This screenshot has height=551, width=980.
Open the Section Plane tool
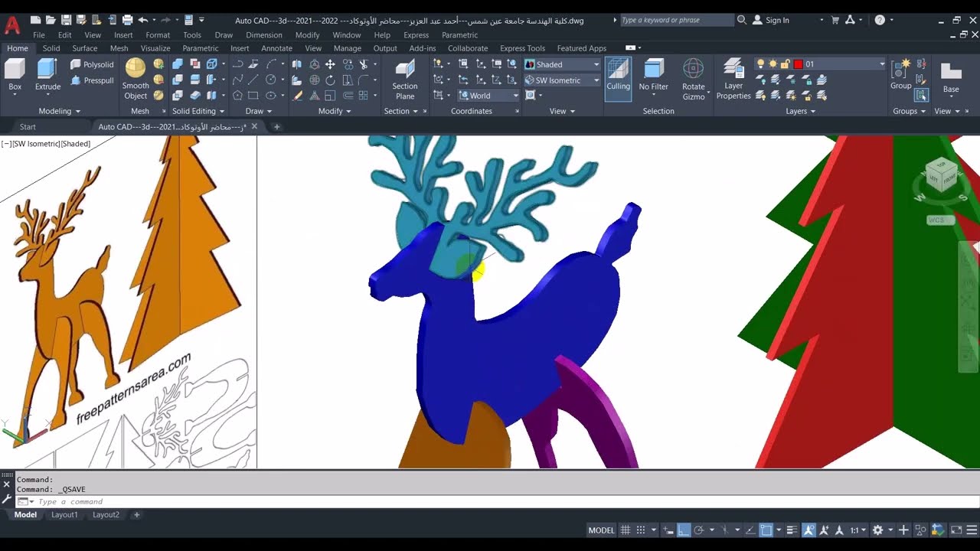tap(405, 80)
